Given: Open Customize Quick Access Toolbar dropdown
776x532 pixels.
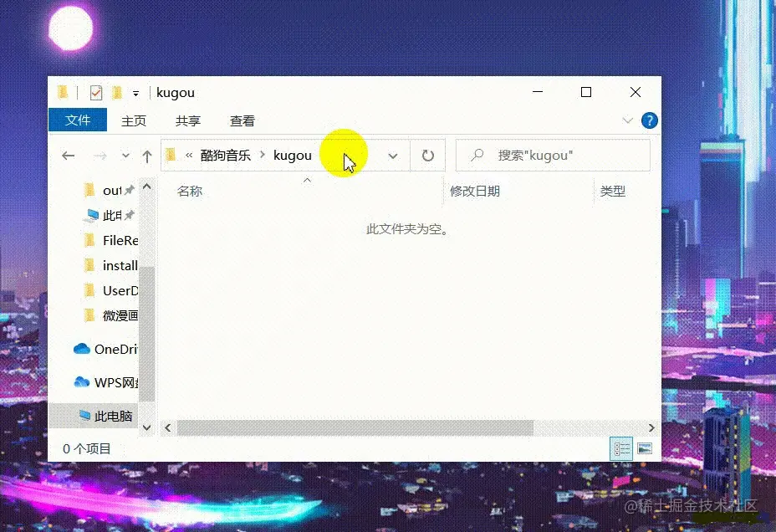Looking at the screenshot, I should tap(135, 93).
